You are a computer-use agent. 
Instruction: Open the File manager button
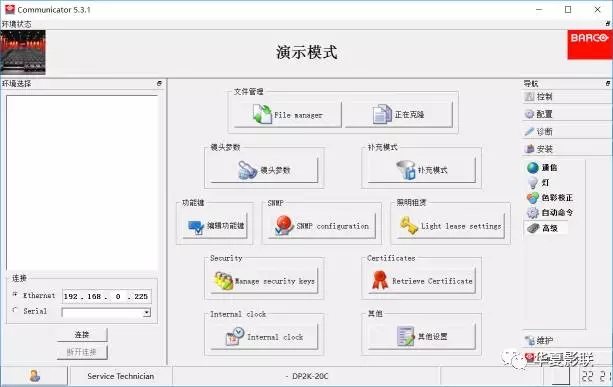click(x=287, y=115)
